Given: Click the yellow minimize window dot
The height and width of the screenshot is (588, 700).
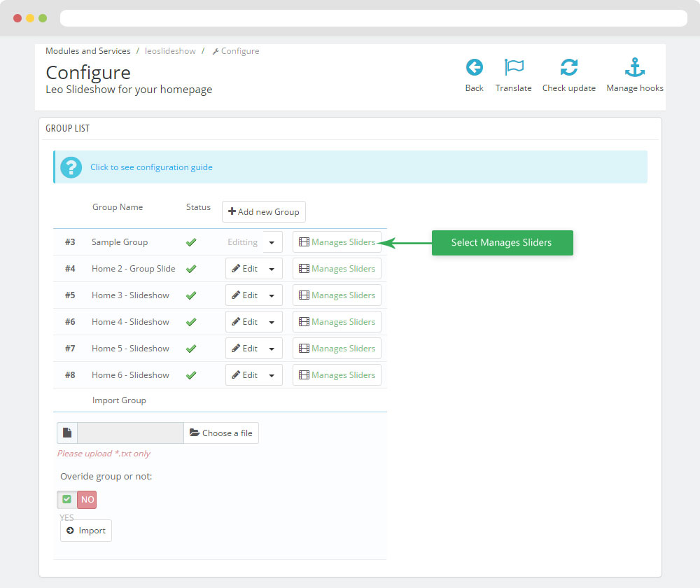Looking at the screenshot, I should pos(30,18).
